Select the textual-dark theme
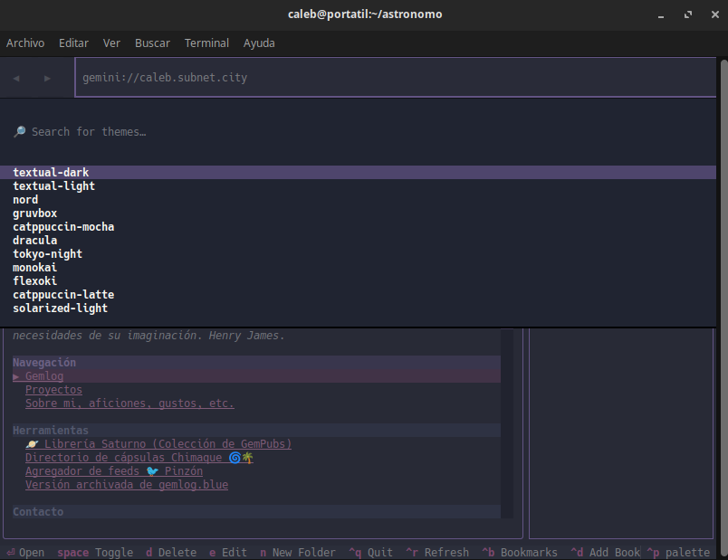This screenshot has height=560, width=728. pyautogui.click(x=51, y=172)
